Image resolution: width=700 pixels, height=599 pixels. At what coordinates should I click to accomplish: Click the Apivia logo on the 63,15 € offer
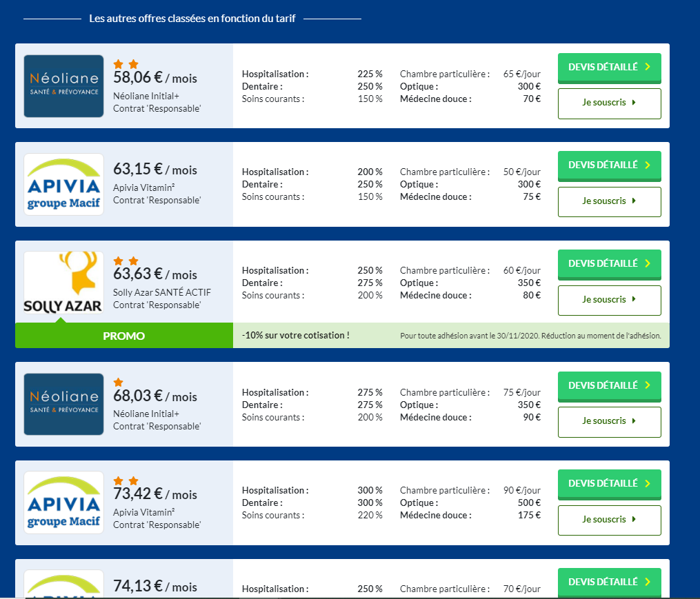tap(63, 184)
